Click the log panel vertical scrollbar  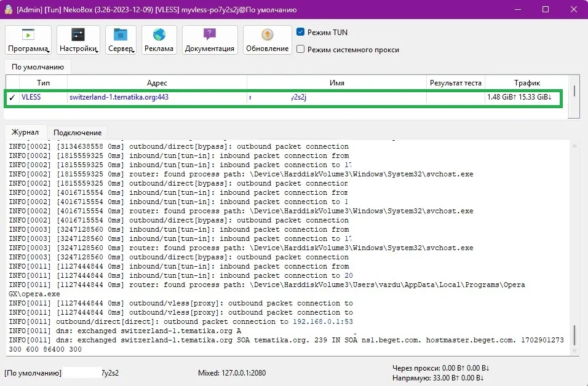tap(575, 335)
